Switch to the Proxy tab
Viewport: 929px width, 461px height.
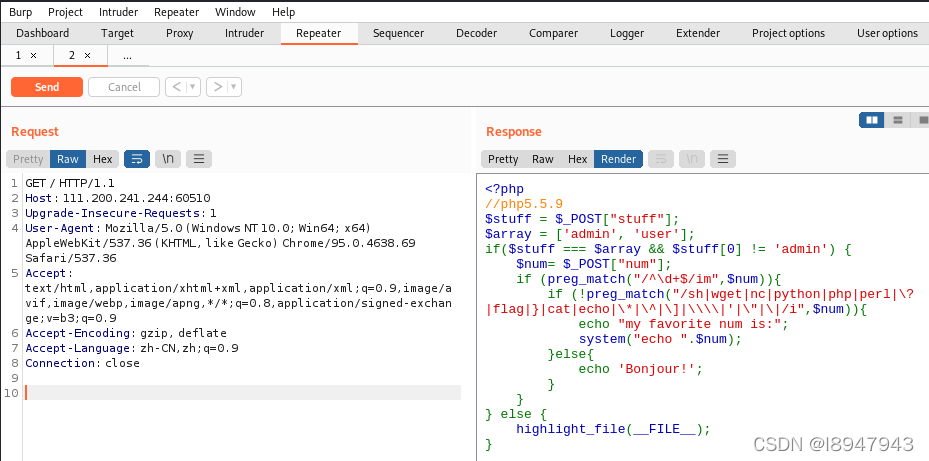tap(180, 33)
